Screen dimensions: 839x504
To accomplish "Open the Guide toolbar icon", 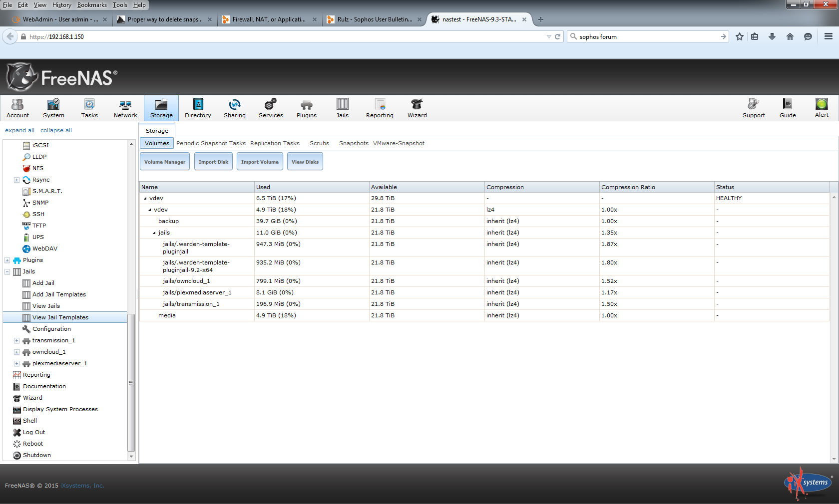I will pos(788,108).
